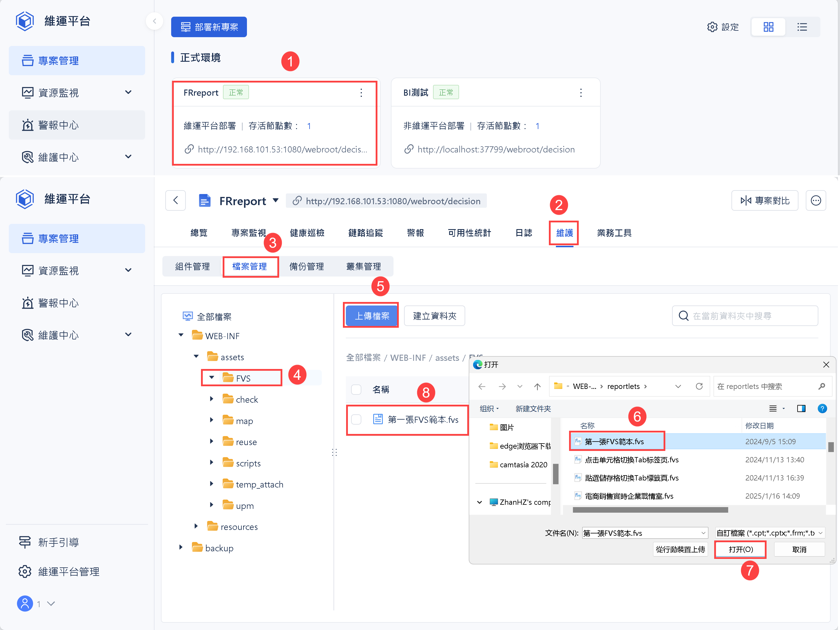Click the refresh icon in file dialog
Screen dimensions: 840x630
699,386
